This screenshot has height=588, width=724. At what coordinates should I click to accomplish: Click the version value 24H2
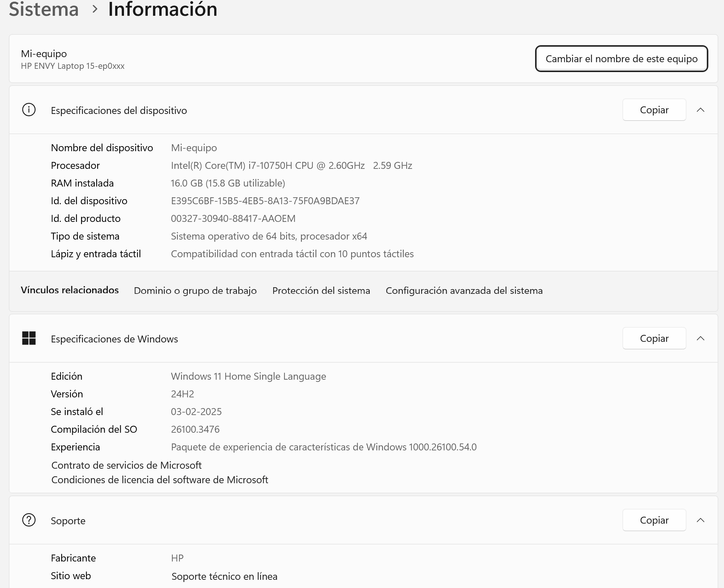(182, 394)
